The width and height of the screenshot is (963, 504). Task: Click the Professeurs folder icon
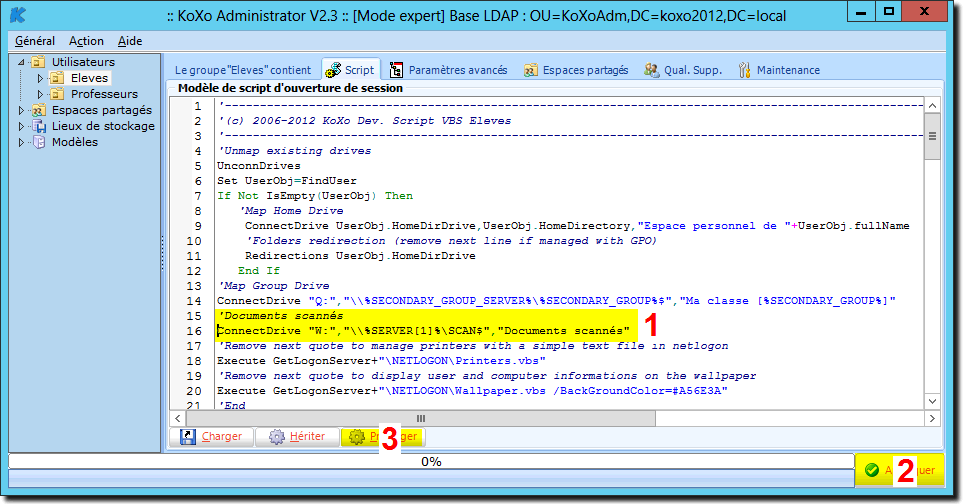(x=57, y=94)
